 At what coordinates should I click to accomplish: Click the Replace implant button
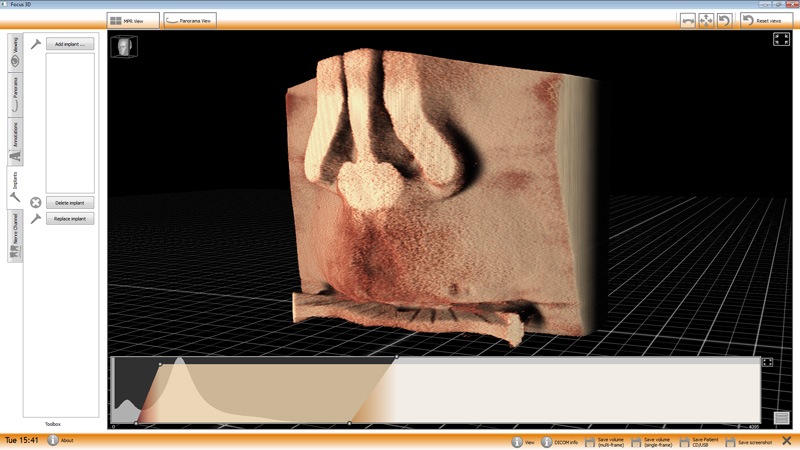coord(70,218)
